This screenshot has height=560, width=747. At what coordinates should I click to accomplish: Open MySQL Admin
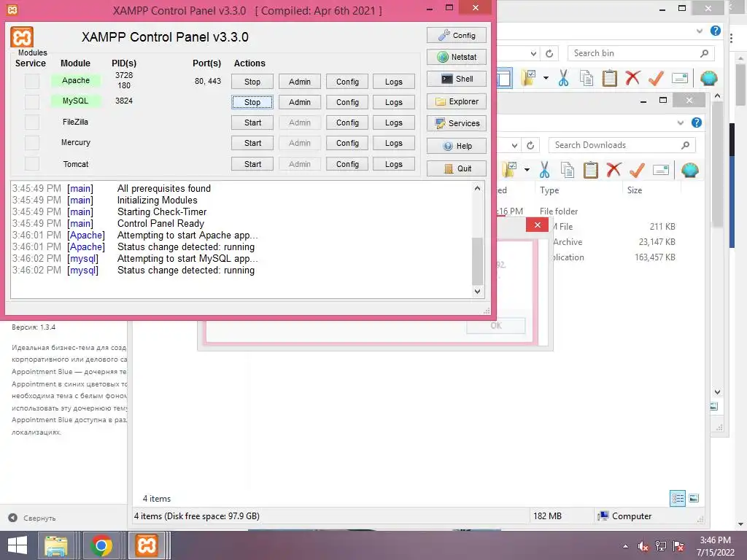click(x=300, y=102)
